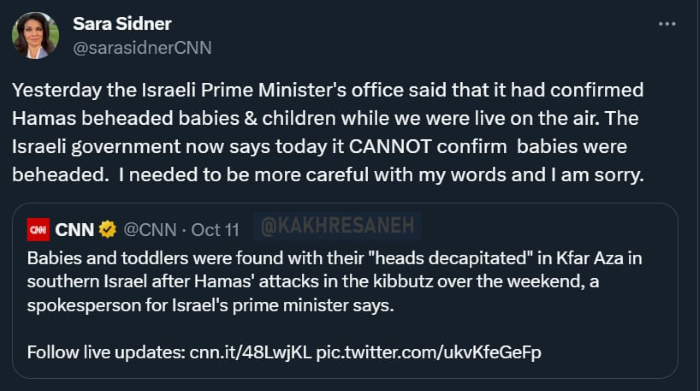The height and width of the screenshot is (391, 700).
Task: Click the CNN account name in quoted tweet
Action: pyautogui.click(x=75, y=230)
